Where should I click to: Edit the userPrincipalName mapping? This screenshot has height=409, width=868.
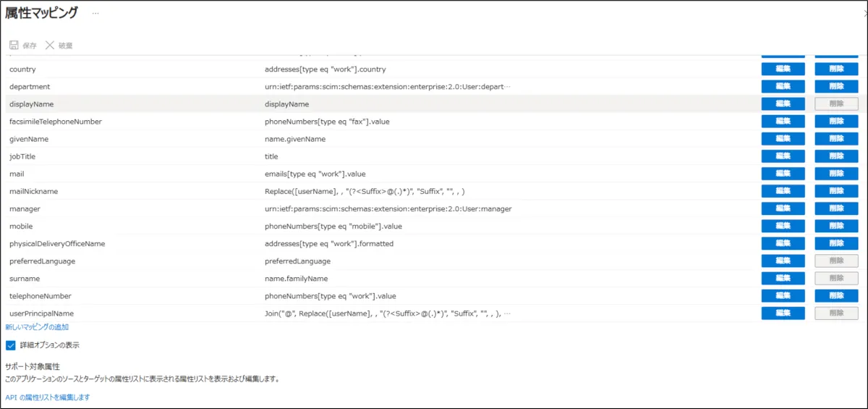tap(783, 313)
